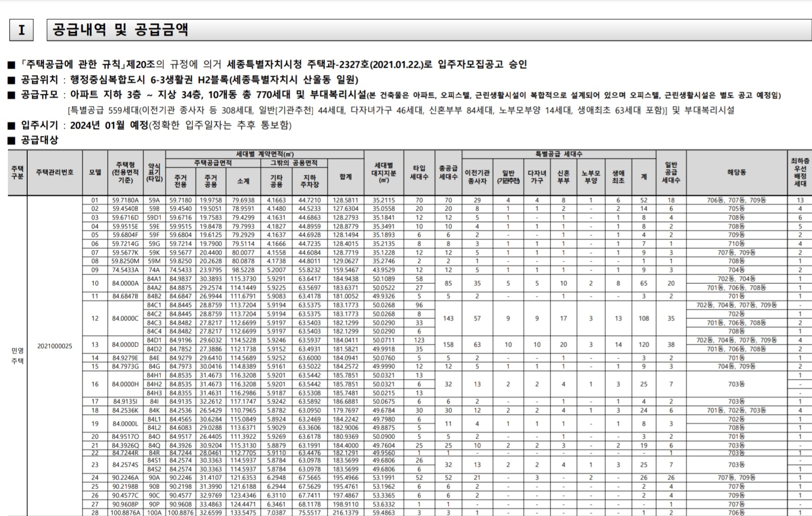The width and height of the screenshot is (812, 516).
Task: Click type code 59D1
Action: pos(154,217)
